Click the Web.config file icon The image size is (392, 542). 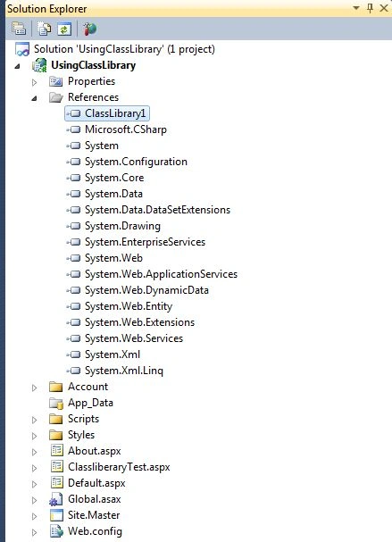56,531
